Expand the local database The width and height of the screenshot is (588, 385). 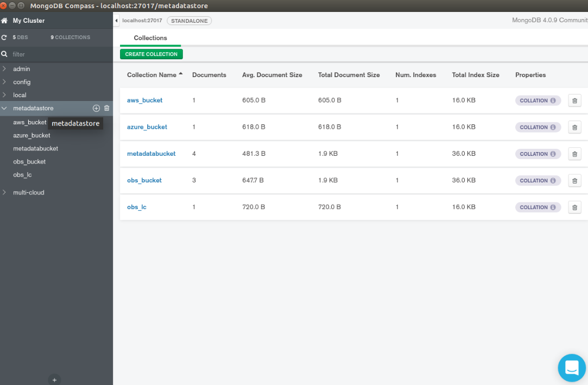tap(4, 95)
